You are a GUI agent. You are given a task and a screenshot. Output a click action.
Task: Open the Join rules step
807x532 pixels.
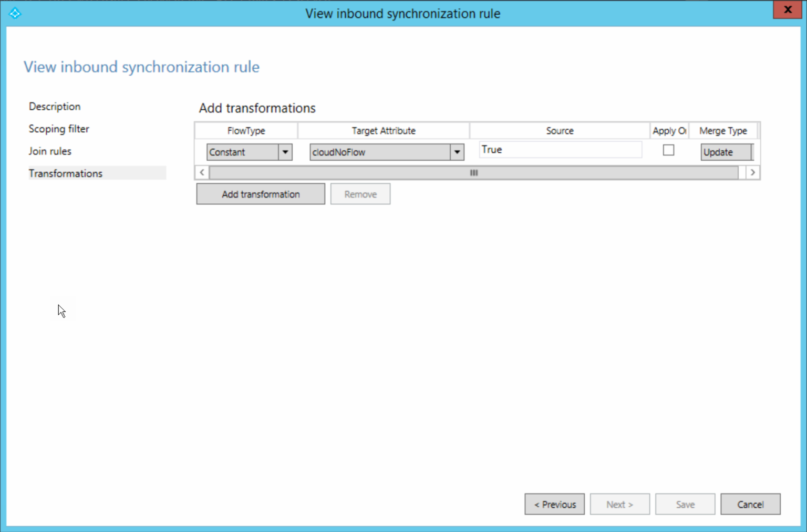(x=50, y=151)
